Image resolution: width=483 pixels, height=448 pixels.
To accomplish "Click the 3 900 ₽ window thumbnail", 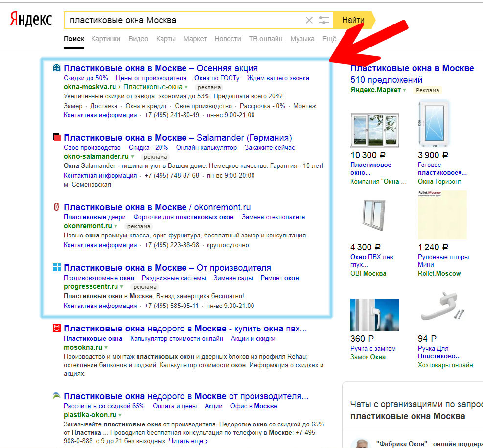I will pyautogui.click(x=435, y=124).
